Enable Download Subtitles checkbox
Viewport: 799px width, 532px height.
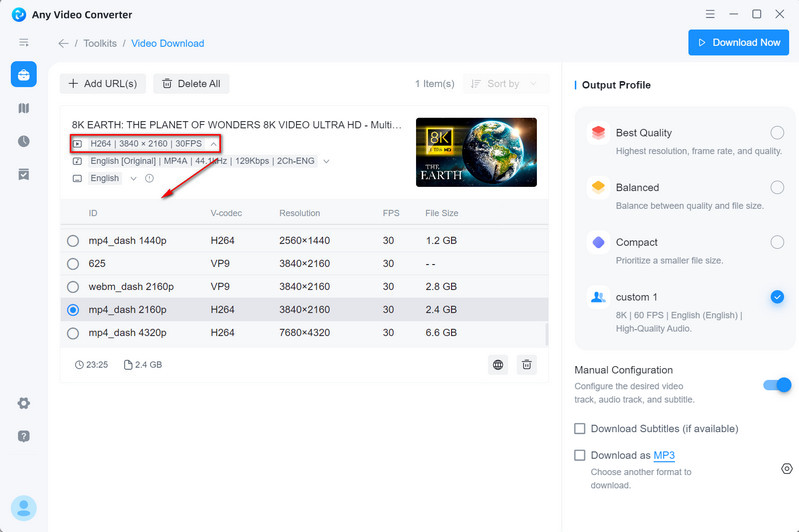(x=579, y=429)
